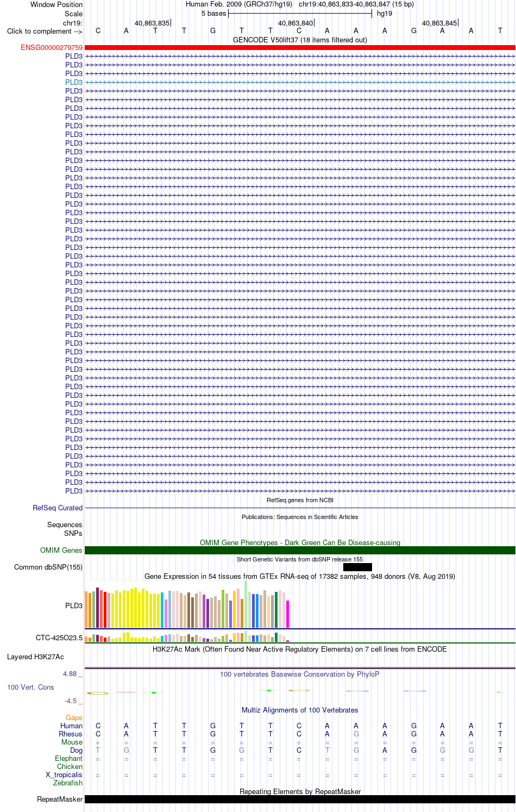
Task: Open the RefSeq Curated track label
Action: tap(58, 508)
